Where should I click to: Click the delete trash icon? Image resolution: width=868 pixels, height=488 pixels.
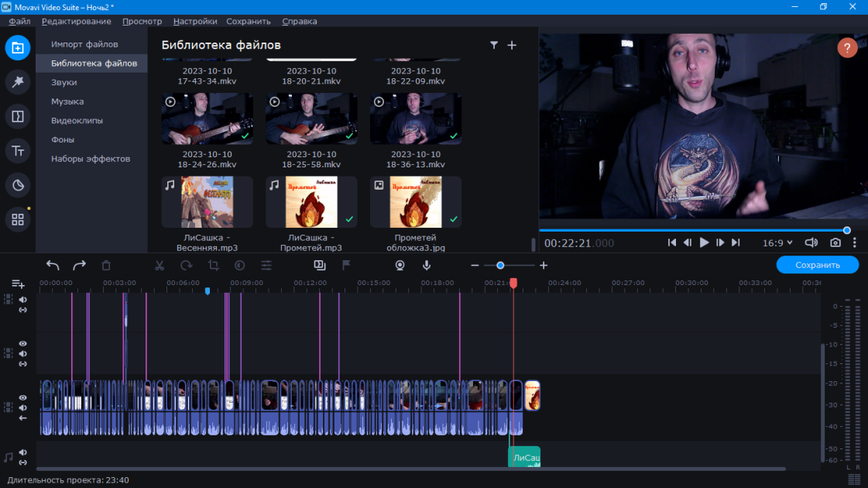click(x=106, y=266)
